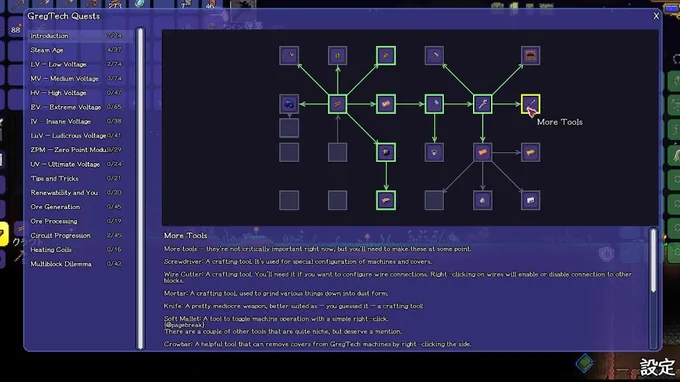Click the Screwdriver description line
680x382 pixels.
(x=298, y=261)
